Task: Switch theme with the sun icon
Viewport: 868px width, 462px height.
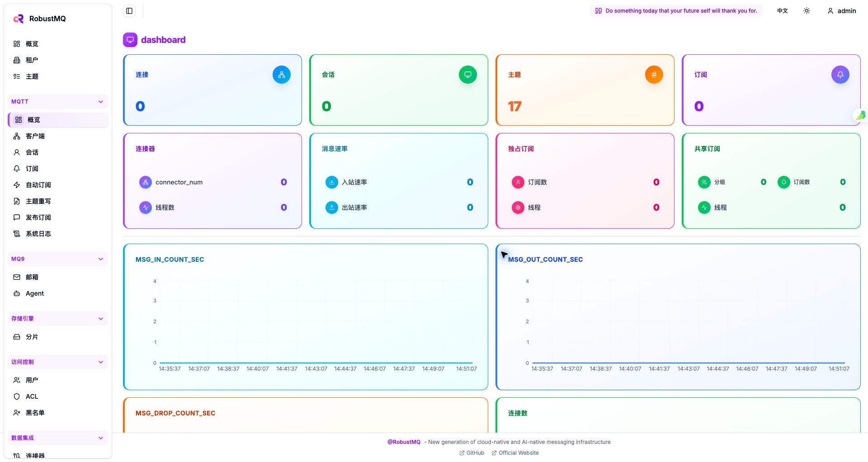Action: point(807,11)
